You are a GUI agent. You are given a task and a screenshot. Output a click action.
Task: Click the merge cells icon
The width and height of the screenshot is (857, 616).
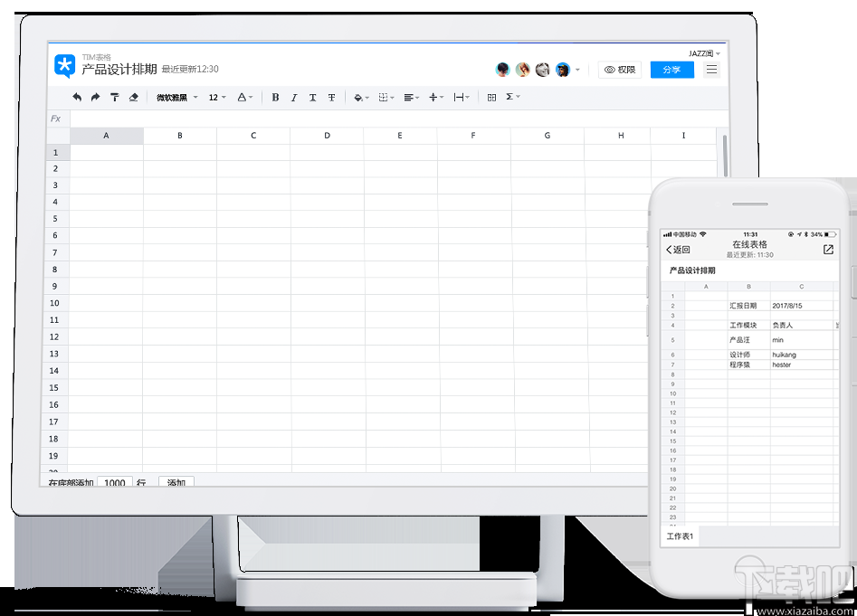491,97
